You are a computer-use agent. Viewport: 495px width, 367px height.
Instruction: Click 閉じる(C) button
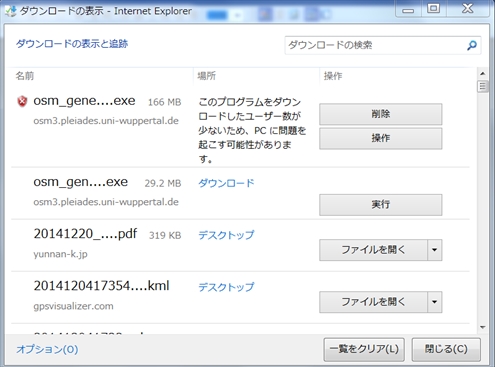click(446, 349)
